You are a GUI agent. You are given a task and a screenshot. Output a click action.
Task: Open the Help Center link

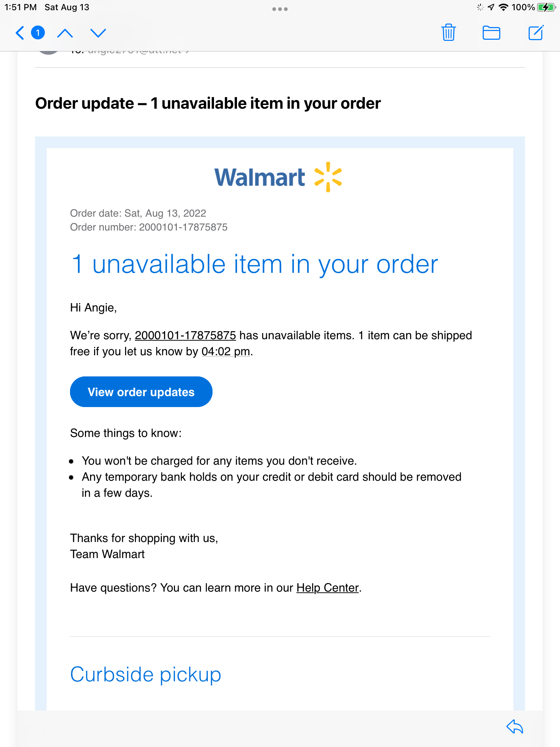point(327,588)
